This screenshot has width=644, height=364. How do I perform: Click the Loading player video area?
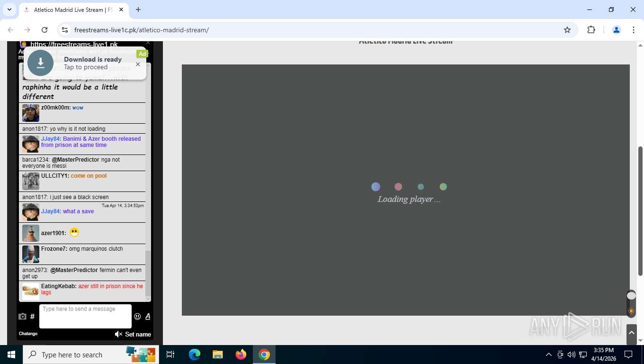(405, 190)
